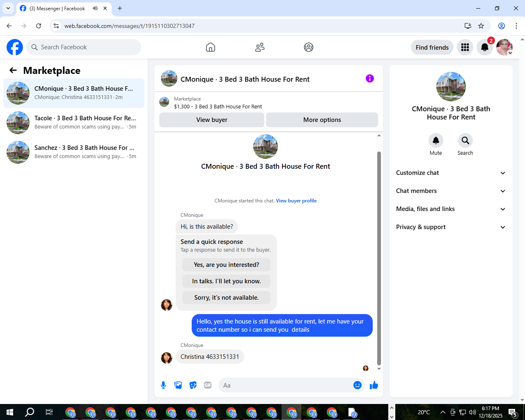Open Windows taskbar search
The width and height of the screenshot is (525, 420).
point(30,412)
